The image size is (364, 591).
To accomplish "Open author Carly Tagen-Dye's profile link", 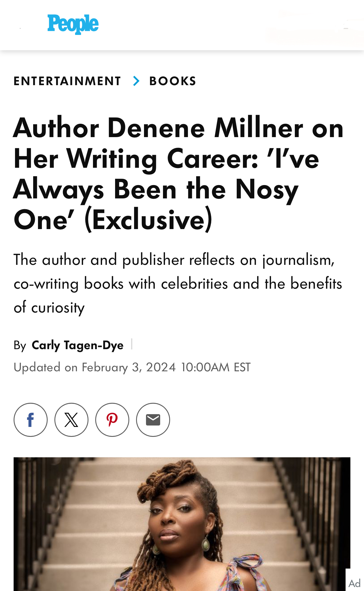I will (x=78, y=345).
